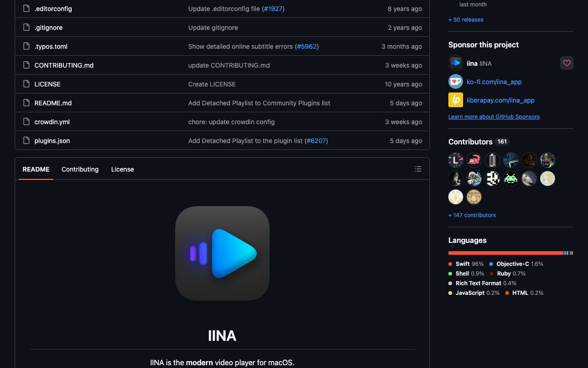This screenshot has width=588, height=368.
Task: Click the '8 years ago' timestamp for .editorconfig
Action: [x=405, y=8]
